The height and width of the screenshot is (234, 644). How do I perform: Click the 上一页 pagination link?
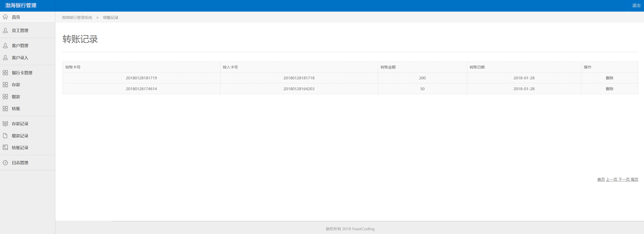[x=612, y=180]
